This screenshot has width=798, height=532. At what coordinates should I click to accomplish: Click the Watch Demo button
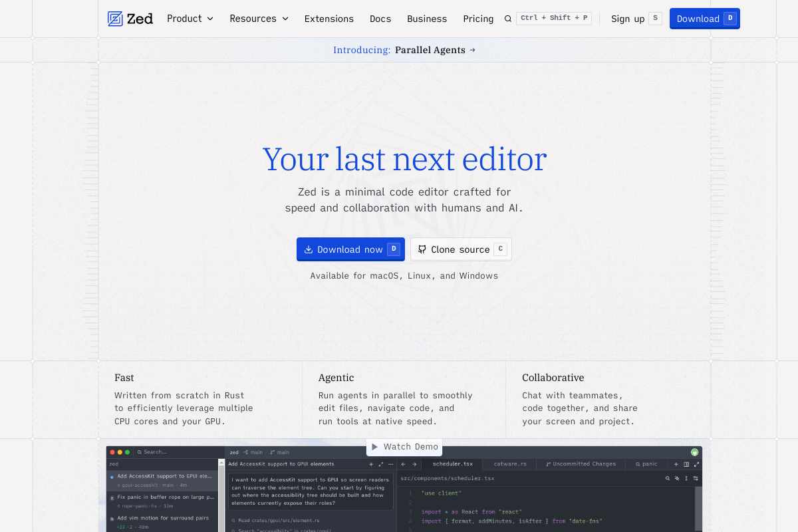(404, 447)
